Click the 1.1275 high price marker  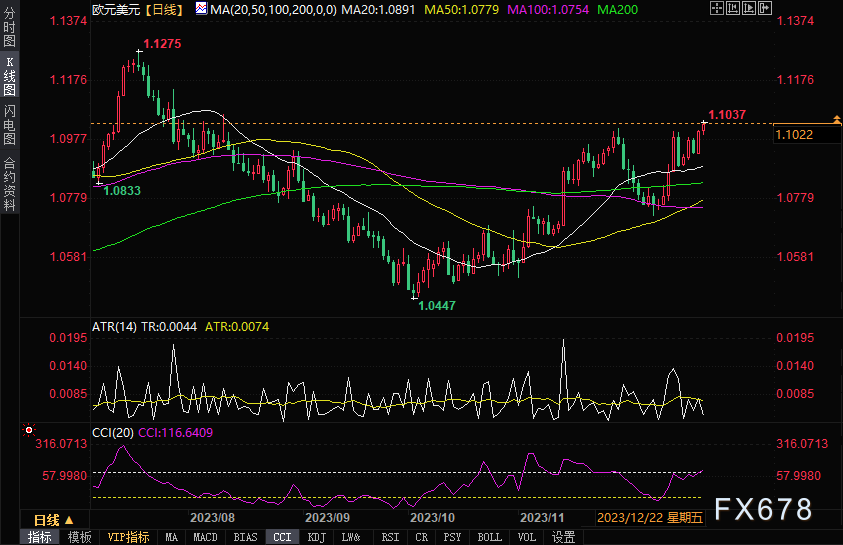pos(162,44)
